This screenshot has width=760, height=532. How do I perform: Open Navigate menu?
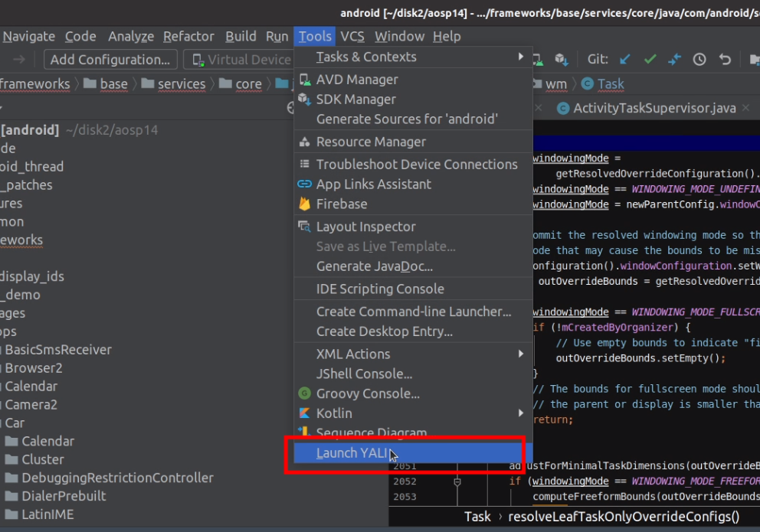click(x=28, y=36)
